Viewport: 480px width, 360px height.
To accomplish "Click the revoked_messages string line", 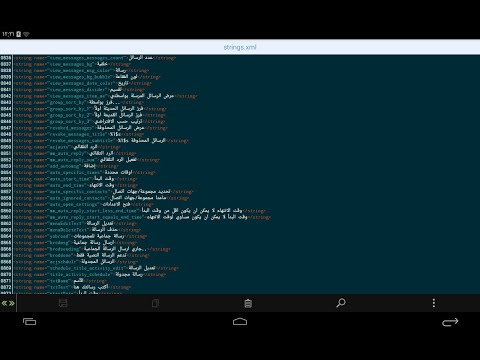I will tap(91, 128).
